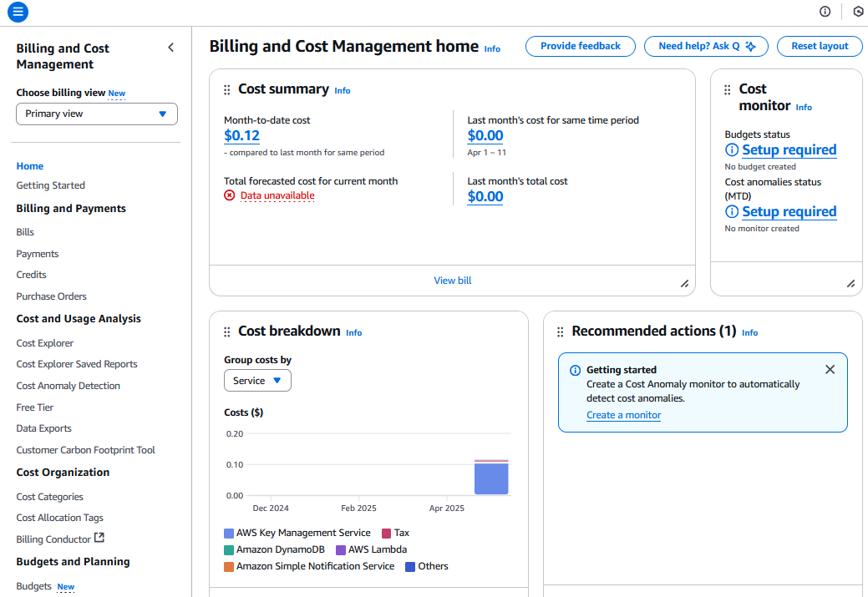Open Cost Categories page
The height and width of the screenshot is (597, 868).
[50, 497]
